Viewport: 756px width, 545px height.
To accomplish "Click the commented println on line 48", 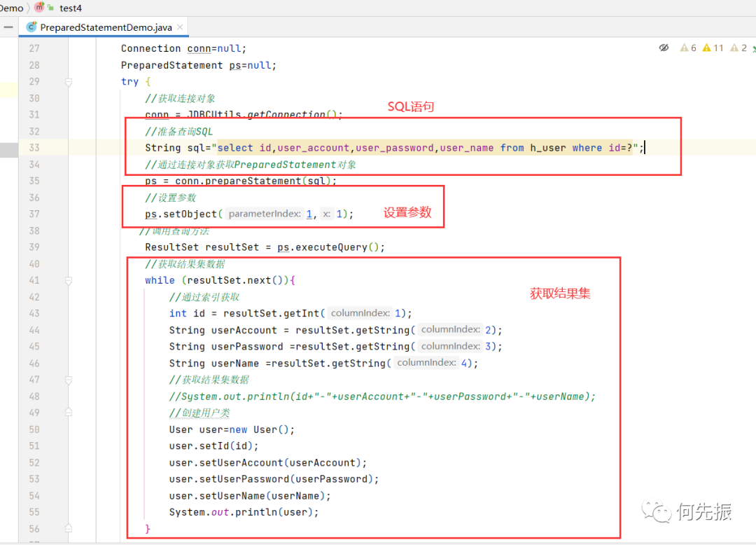I will 382,396.
